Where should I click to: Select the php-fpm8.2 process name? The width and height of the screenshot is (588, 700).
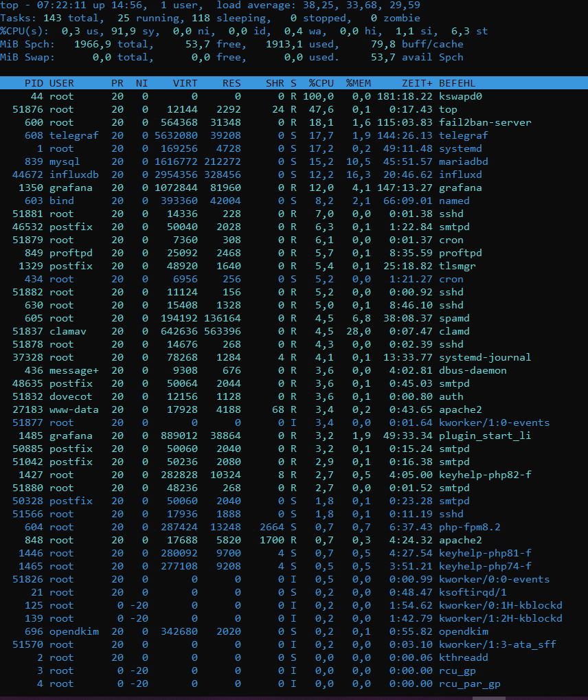click(469, 527)
